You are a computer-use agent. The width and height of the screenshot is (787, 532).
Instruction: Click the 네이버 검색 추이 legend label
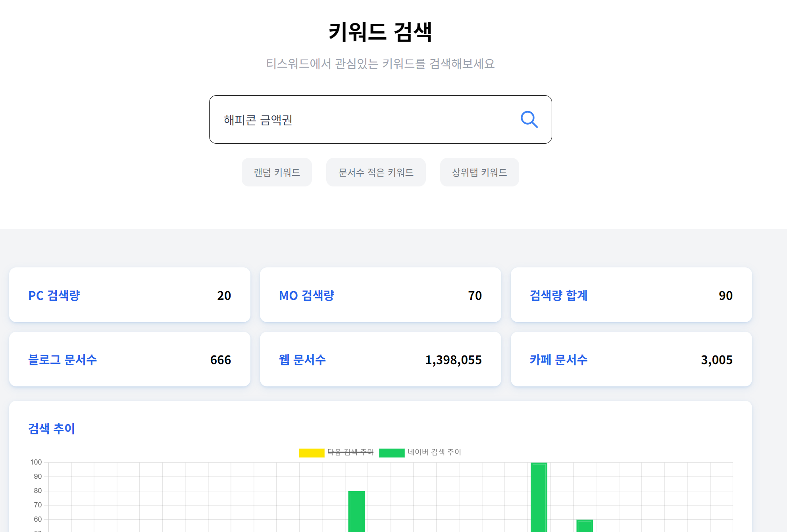(434, 452)
